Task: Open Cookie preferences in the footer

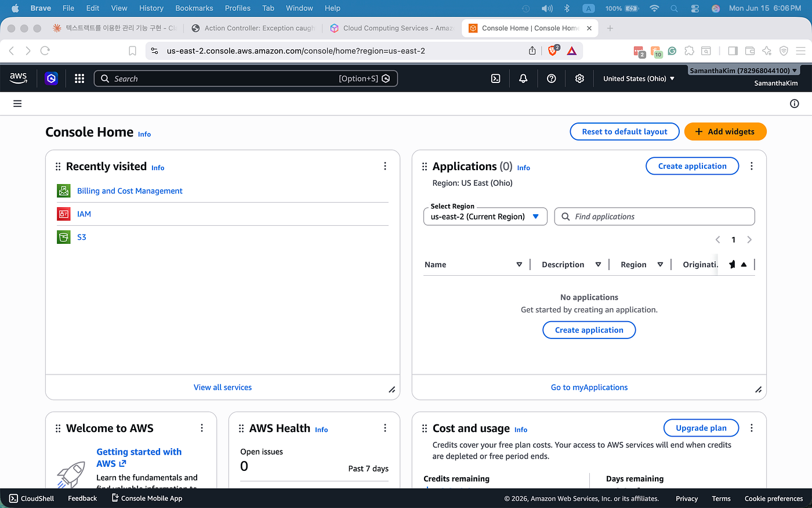Action: coord(774,499)
